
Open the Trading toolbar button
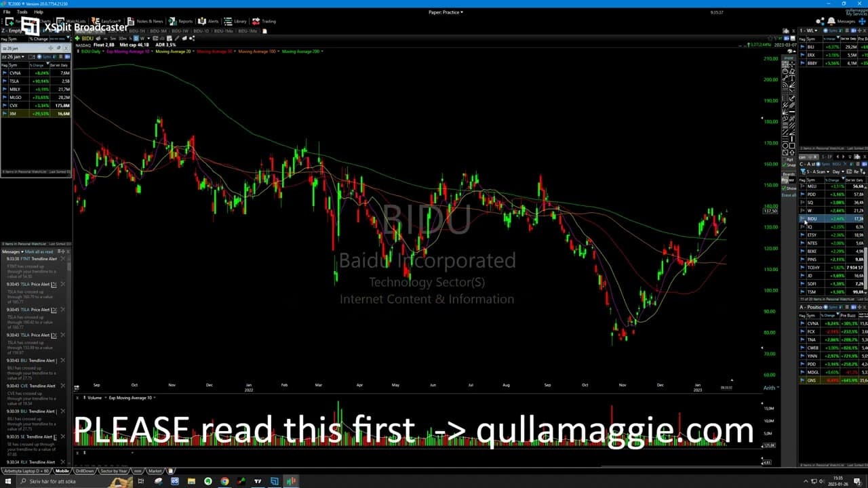pyautogui.click(x=264, y=21)
